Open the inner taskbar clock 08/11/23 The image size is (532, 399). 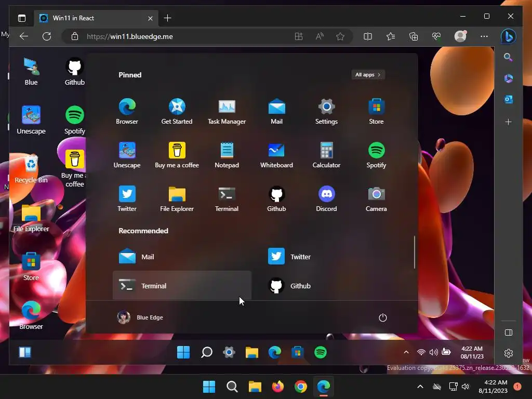coord(472,353)
